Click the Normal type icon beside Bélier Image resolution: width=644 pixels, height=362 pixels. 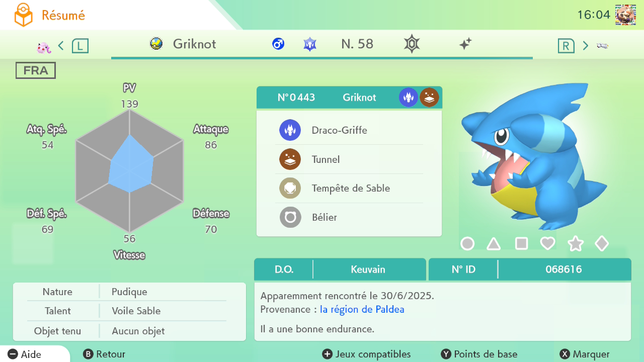pos(290,217)
